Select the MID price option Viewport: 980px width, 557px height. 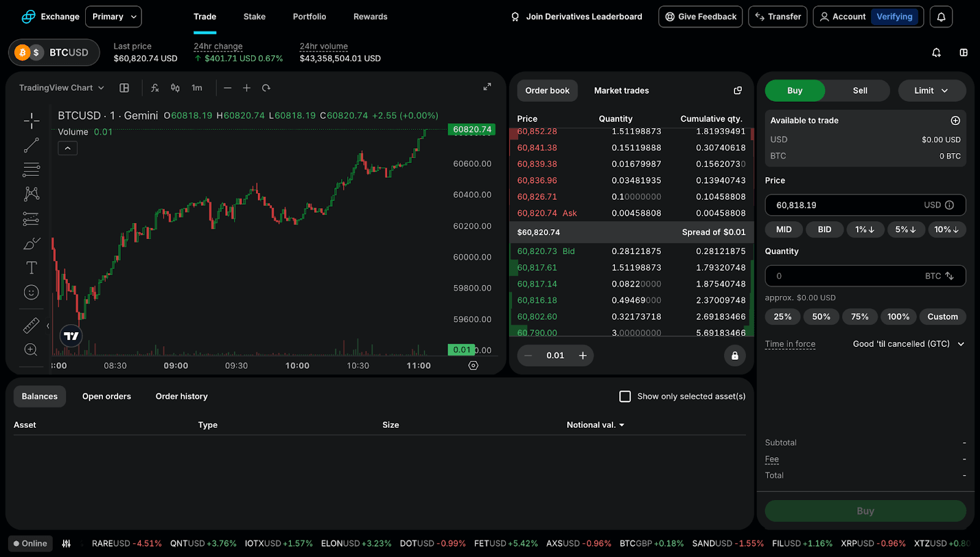click(x=783, y=229)
